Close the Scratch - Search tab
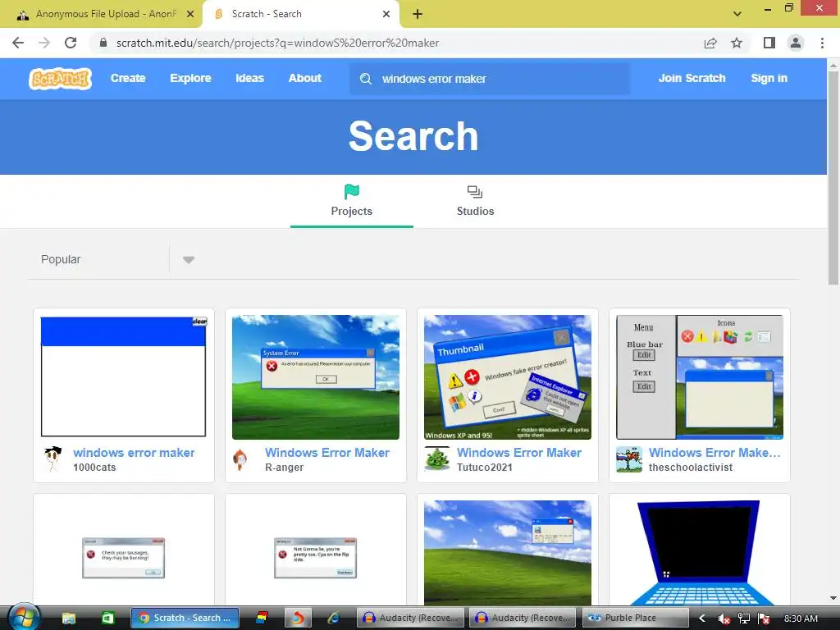This screenshot has height=630, width=840. click(386, 14)
